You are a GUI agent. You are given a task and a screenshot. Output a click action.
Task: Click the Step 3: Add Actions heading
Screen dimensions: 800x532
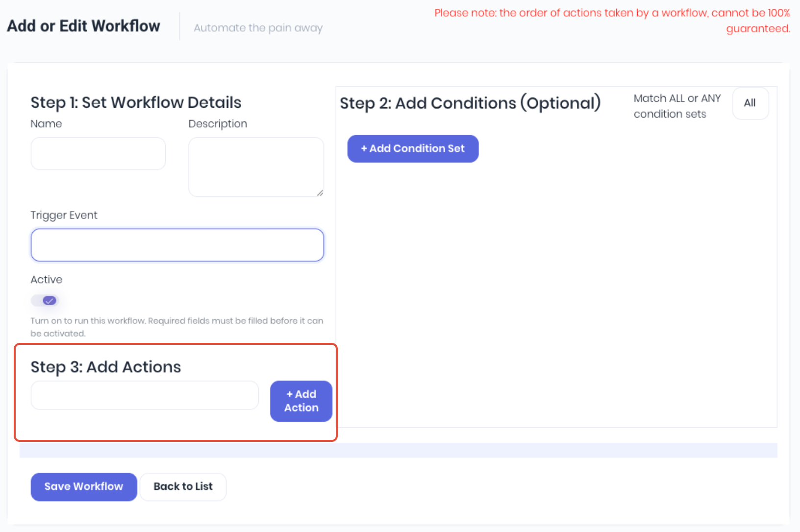pos(106,367)
